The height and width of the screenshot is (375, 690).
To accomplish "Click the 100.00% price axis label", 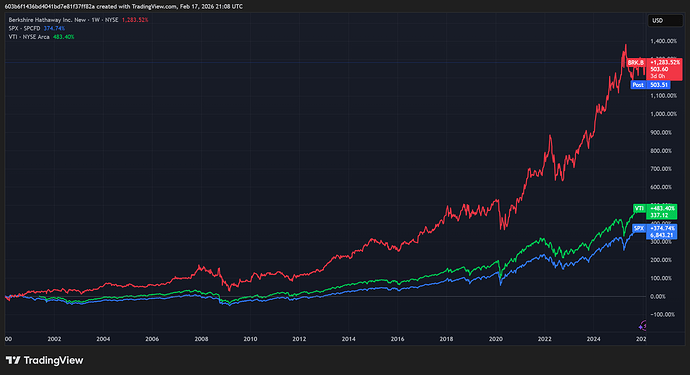I will (x=661, y=278).
